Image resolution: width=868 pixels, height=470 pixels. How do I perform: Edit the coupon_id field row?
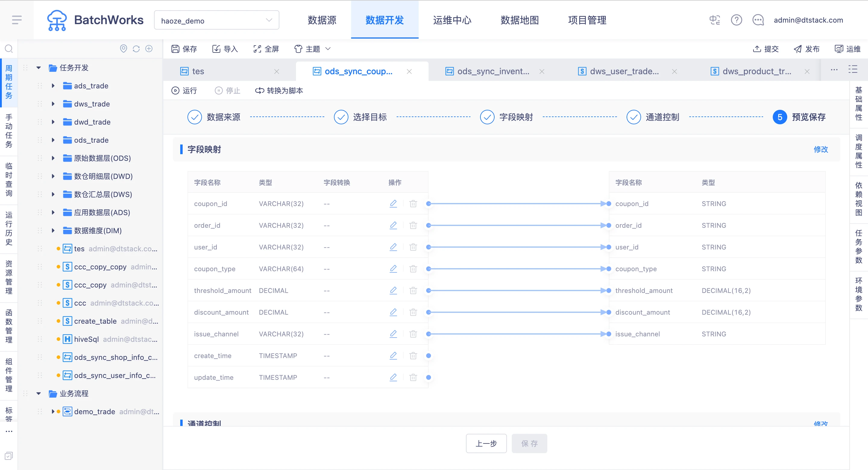tap(393, 204)
